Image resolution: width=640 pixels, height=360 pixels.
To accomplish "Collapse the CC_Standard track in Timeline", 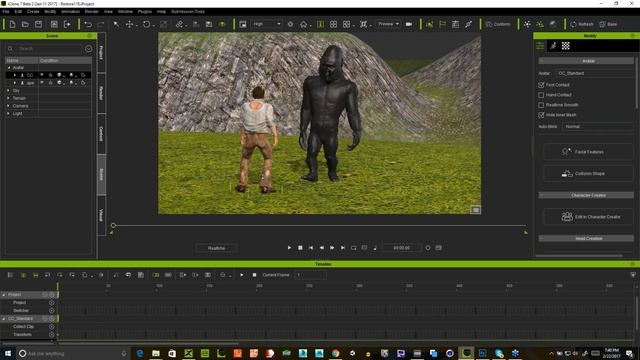I will (x=4, y=319).
